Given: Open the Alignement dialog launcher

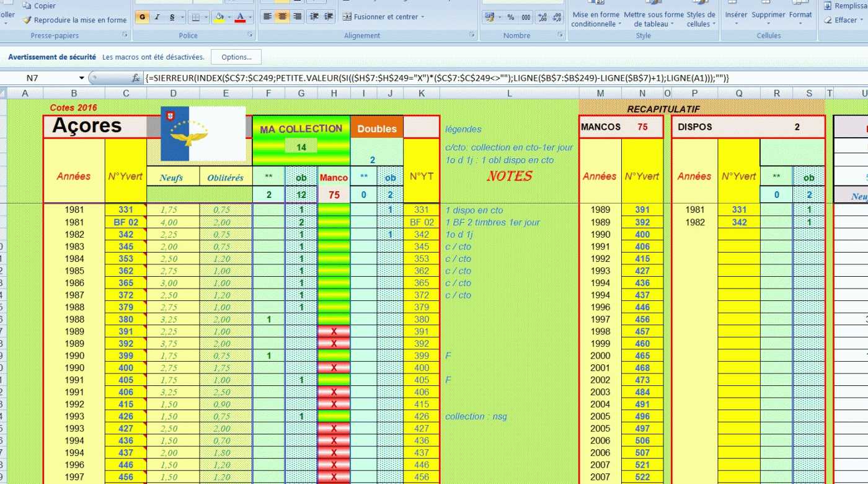Looking at the screenshot, I should [x=472, y=35].
